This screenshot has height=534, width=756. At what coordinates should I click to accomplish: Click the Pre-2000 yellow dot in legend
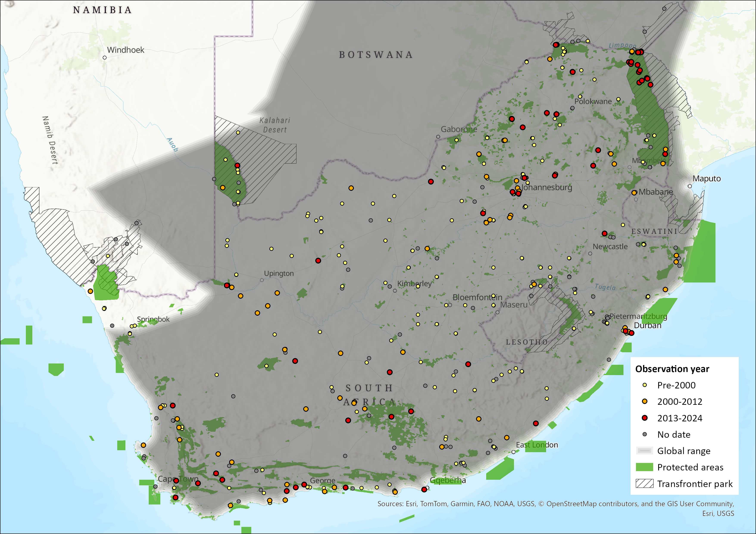coord(645,385)
